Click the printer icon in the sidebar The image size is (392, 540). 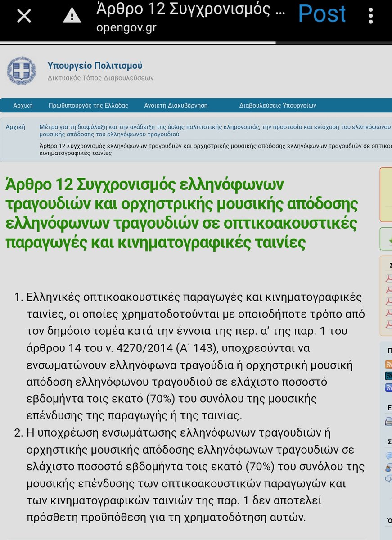388,422
